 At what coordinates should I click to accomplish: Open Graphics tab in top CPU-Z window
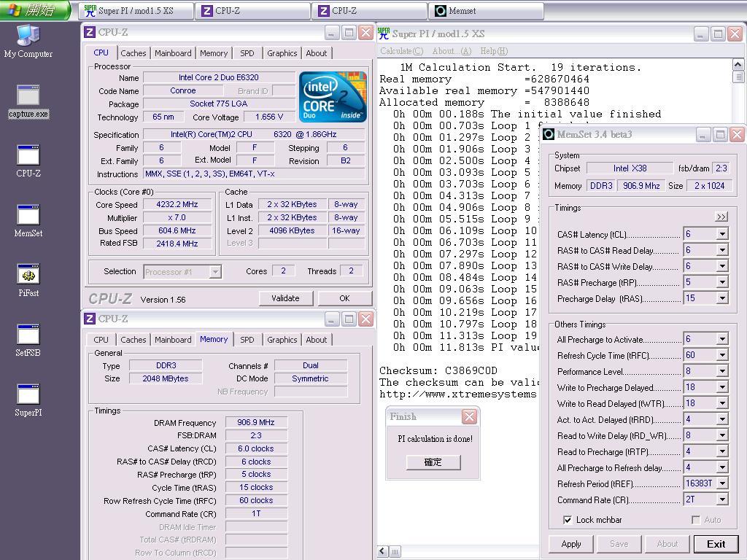pyautogui.click(x=282, y=53)
